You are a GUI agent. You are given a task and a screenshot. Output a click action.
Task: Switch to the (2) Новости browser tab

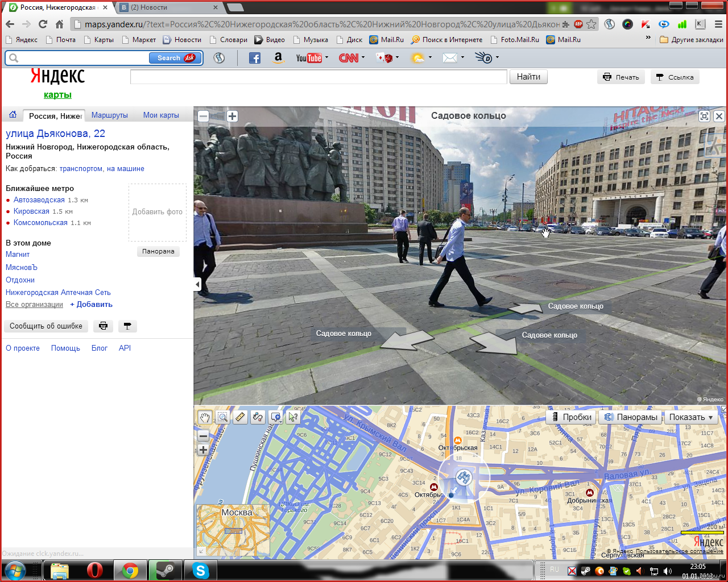[x=168, y=7]
